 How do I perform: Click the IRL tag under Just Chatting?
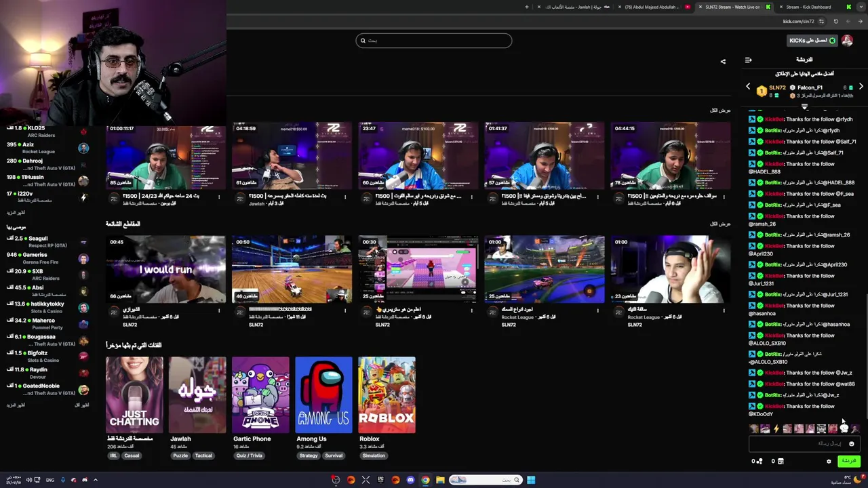click(113, 456)
